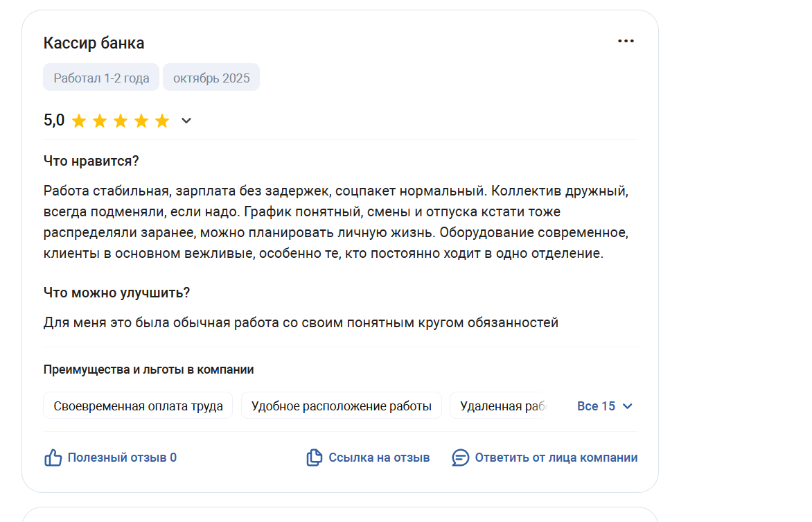Mark review as helpful 'Полезный отзыв 0'

122,458
